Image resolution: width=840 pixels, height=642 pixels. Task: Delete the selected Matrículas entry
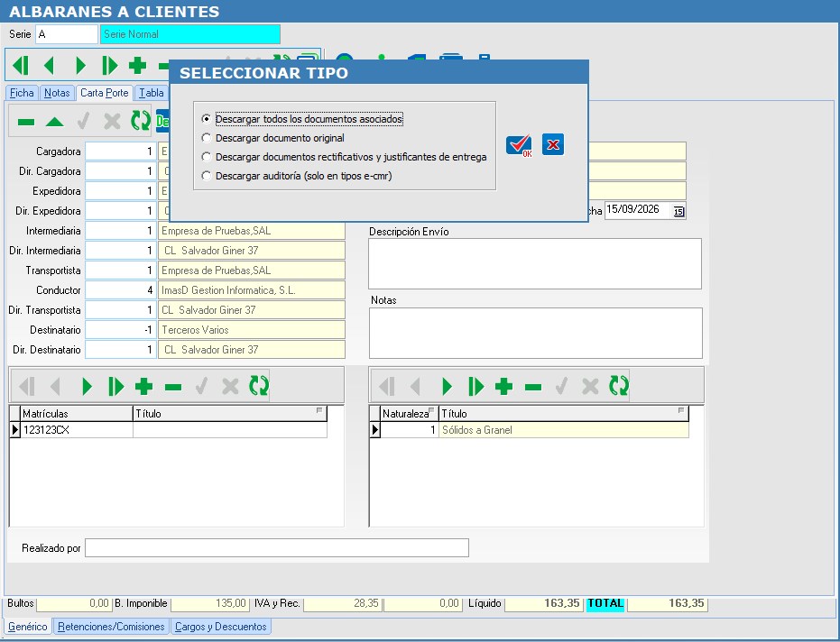point(173,387)
